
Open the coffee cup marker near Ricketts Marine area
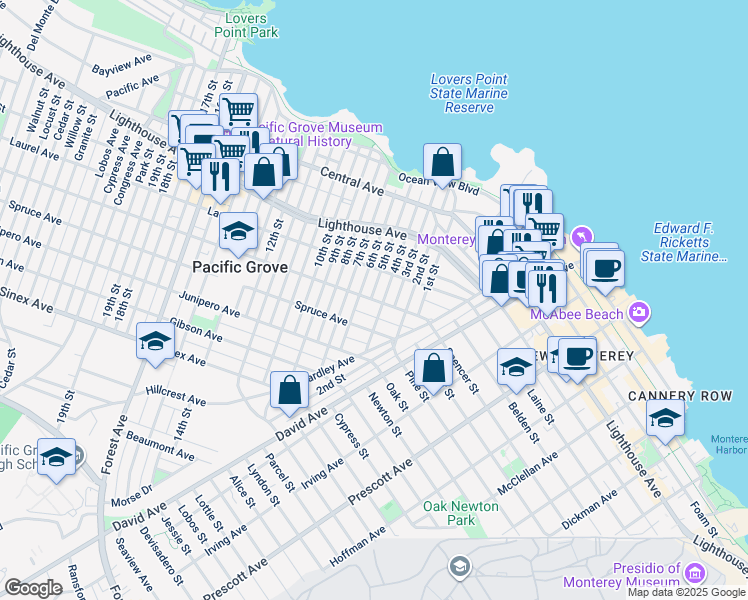(x=605, y=270)
